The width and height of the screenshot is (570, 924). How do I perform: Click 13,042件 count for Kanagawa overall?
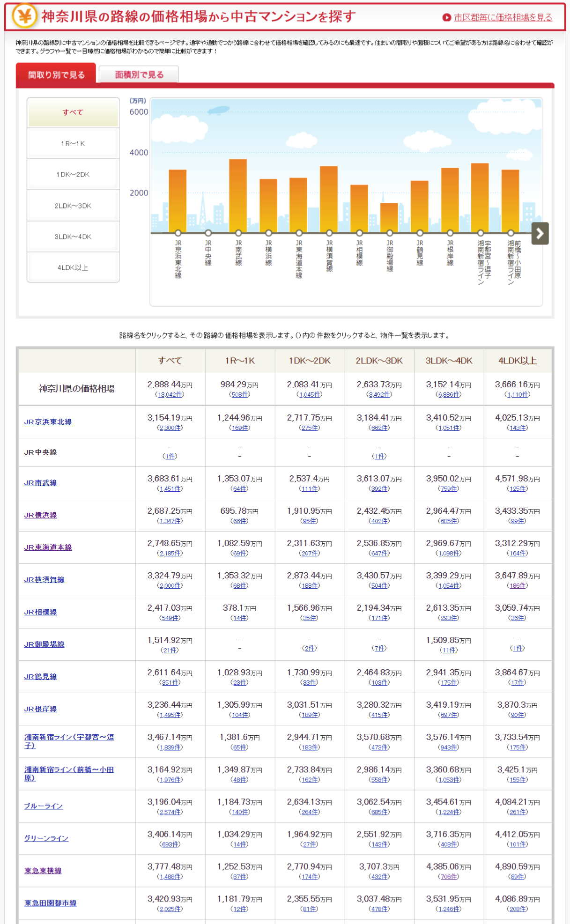pyautogui.click(x=170, y=394)
